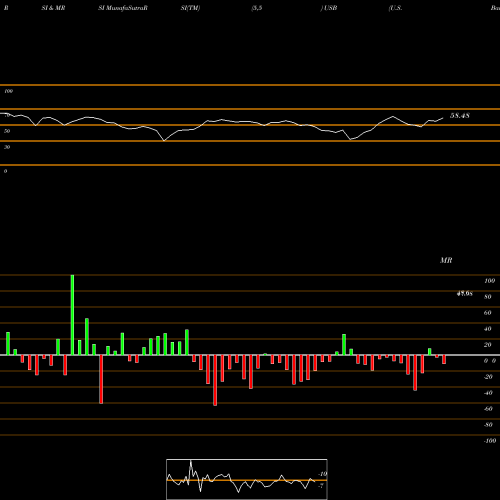
Task: Click the MR axis '40' label
Action: (488, 329)
